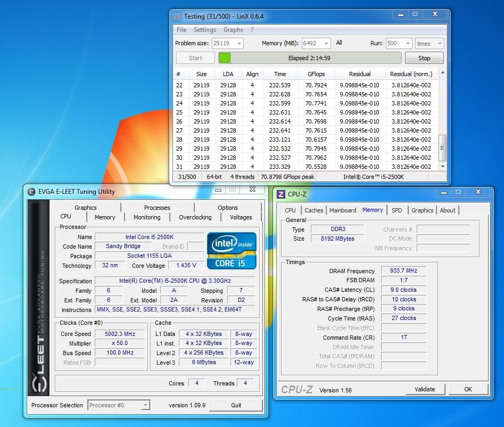The image size is (504, 427).
Task: Click the Validate button in CPU-Z
Action: coord(425,389)
